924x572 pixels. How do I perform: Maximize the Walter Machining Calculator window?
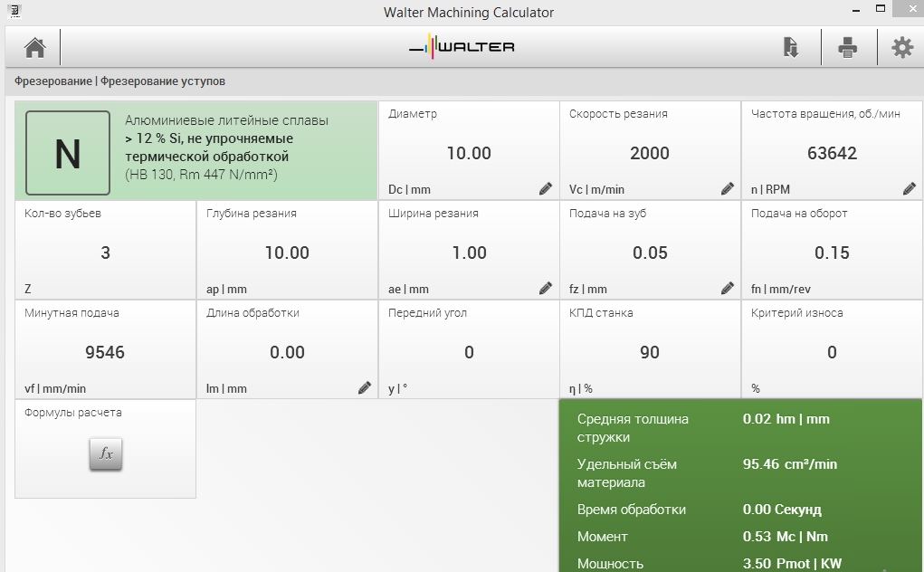tap(881, 9)
